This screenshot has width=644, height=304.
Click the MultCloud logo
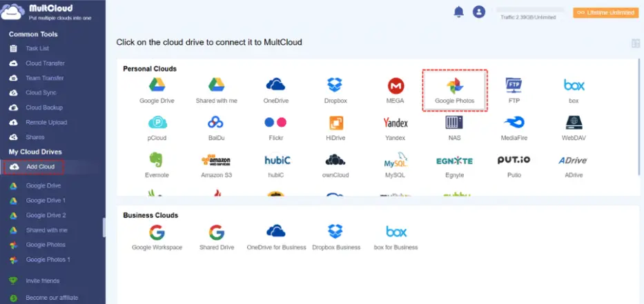(46, 12)
